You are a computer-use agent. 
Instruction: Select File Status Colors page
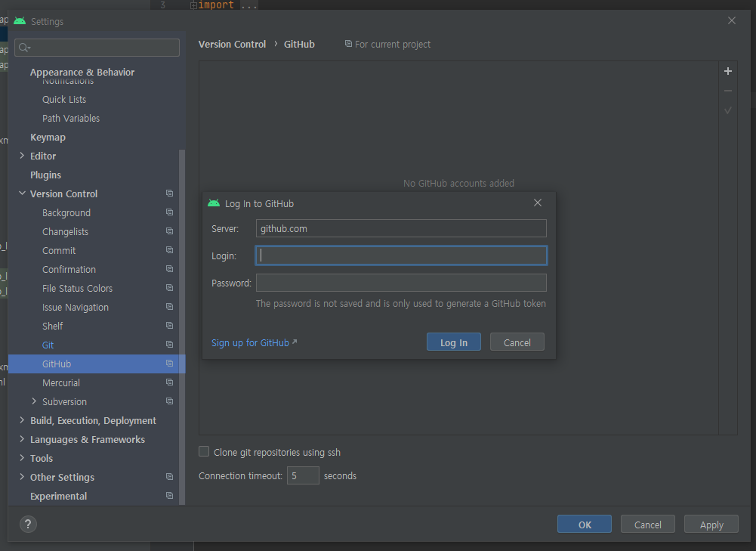77,289
